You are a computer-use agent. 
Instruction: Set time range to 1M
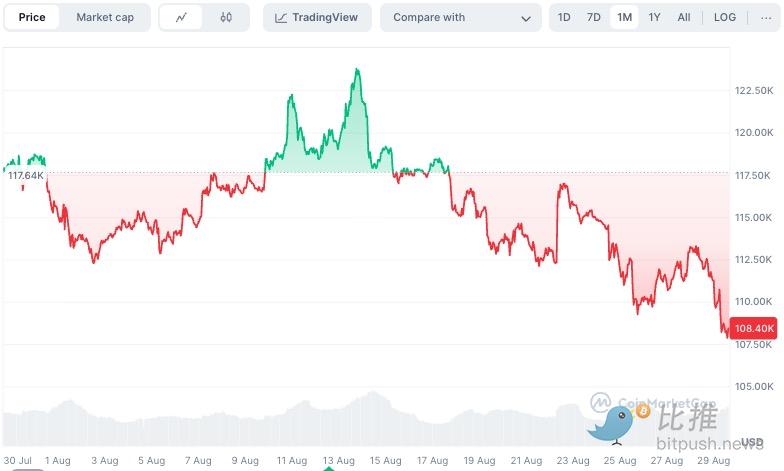[x=624, y=17]
